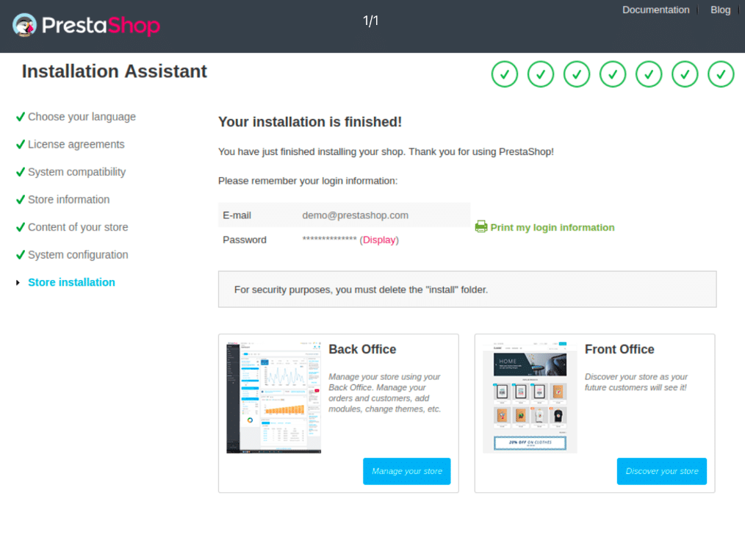745x560 pixels.
Task: Click the green check next to Choose your language
Action: [21, 116]
